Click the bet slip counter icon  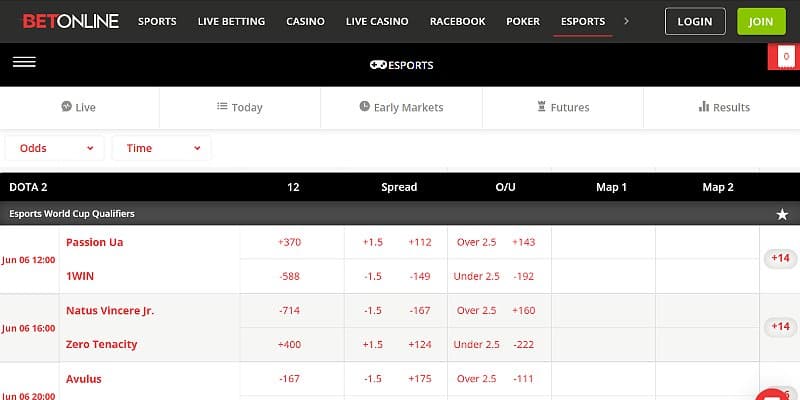pos(786,58)
